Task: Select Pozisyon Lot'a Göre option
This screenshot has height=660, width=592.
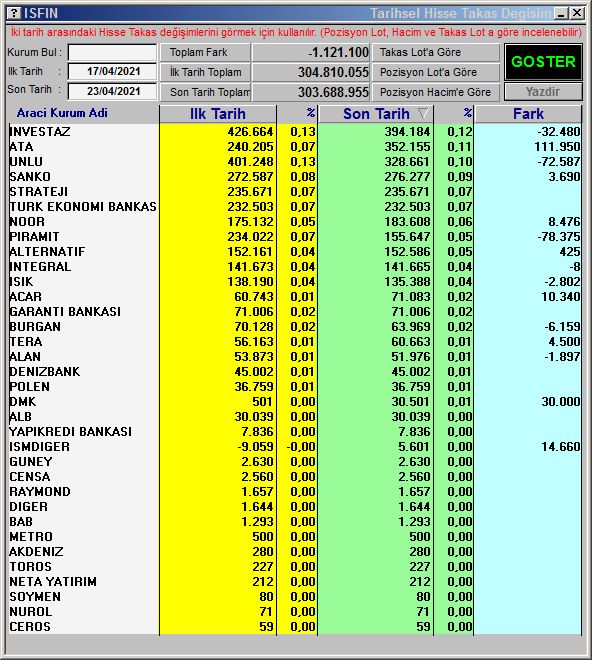Action: click(436, 72)
